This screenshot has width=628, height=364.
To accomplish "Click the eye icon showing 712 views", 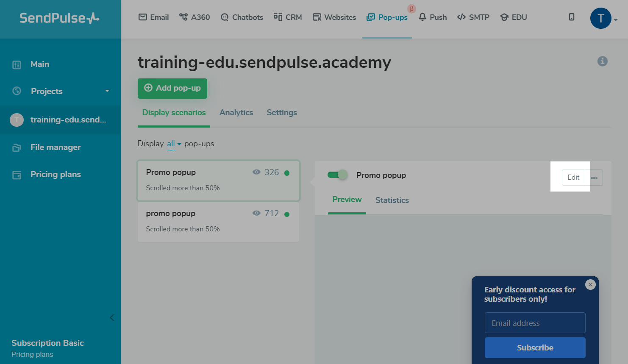I will click(256, 213).
